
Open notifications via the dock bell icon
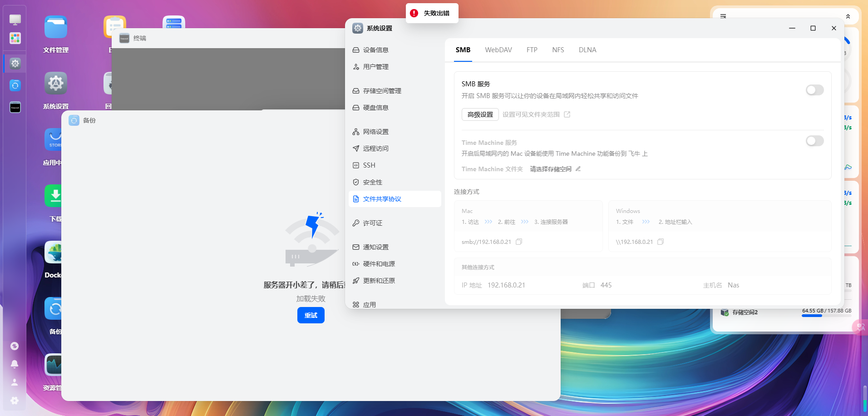coord(15,364)
